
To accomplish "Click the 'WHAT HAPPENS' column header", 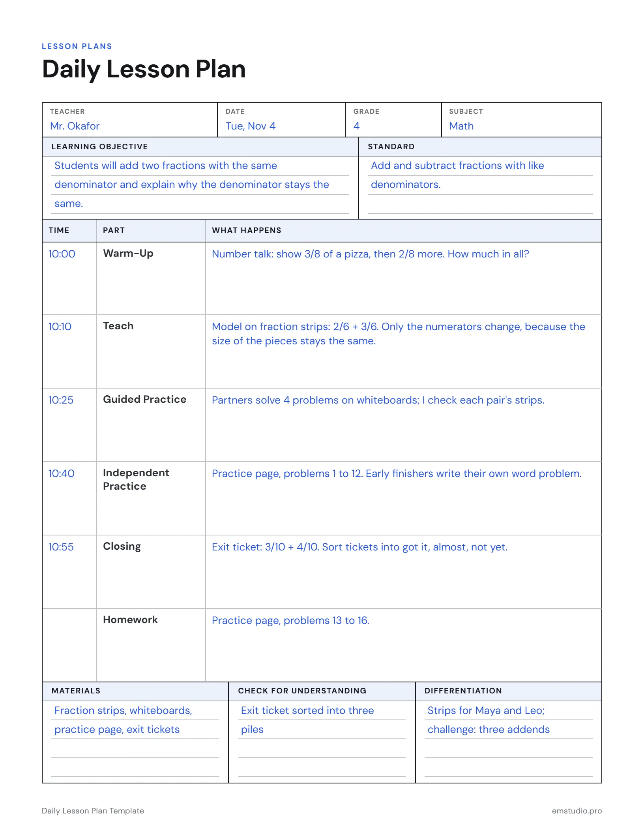I will tap(247, 230).
